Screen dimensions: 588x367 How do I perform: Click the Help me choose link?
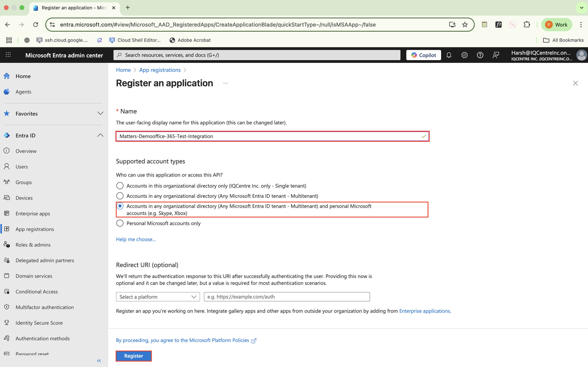pos(136,239)
